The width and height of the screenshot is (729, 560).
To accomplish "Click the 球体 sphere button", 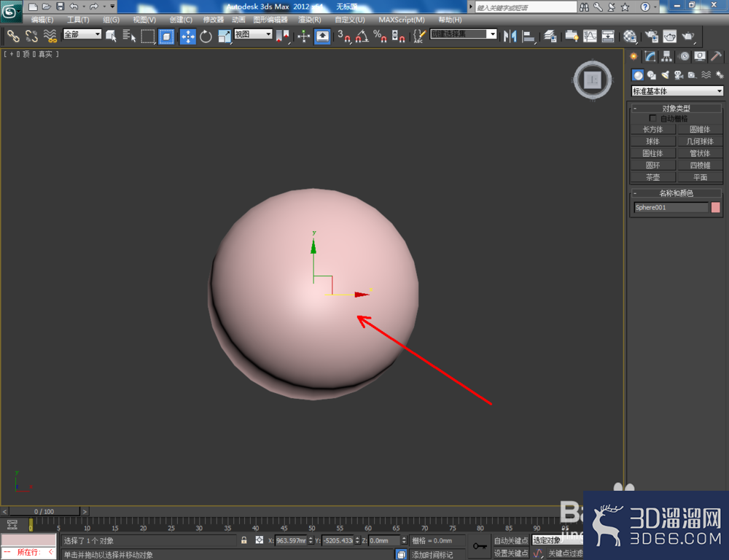I will click(x=652, y=141).
